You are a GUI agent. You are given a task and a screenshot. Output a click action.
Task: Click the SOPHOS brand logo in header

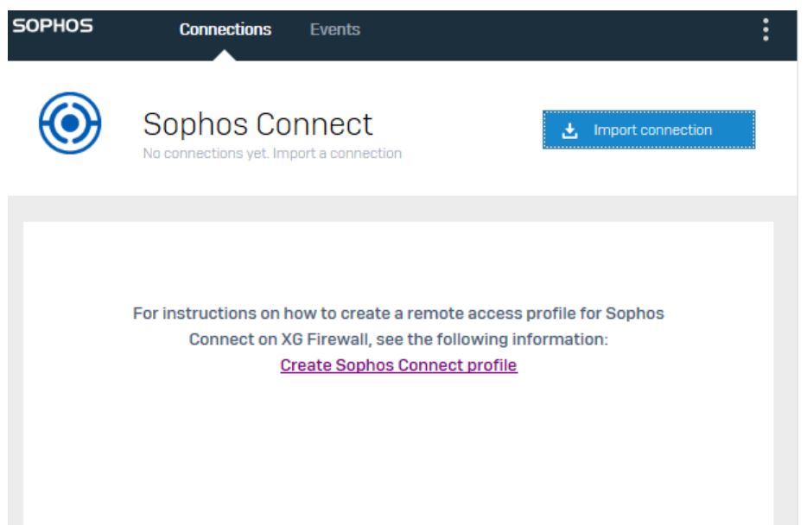(53, 26)
